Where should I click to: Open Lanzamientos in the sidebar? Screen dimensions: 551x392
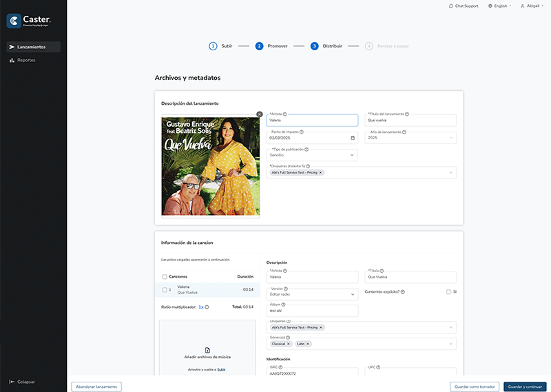[34, 47]
